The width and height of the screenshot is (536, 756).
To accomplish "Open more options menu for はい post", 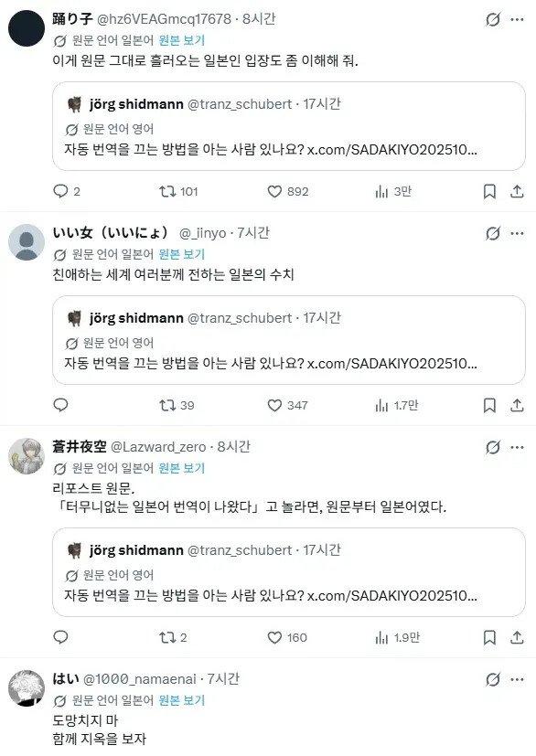I will 517,680.
